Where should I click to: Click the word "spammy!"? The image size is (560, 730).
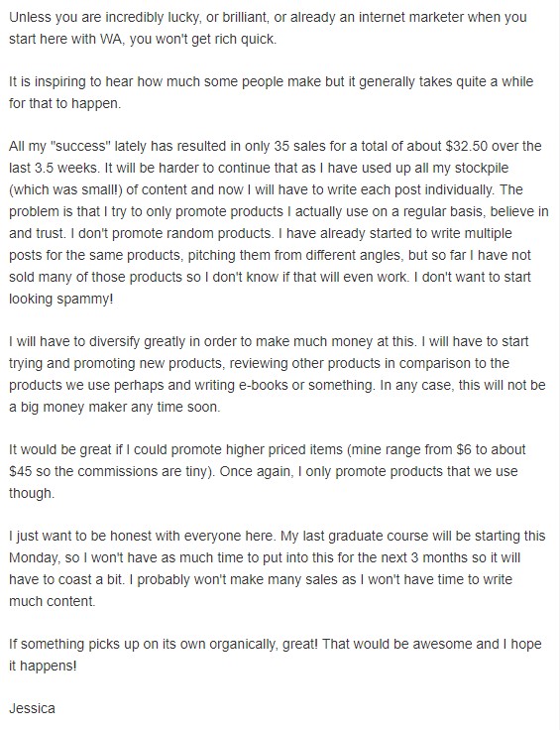85,299
